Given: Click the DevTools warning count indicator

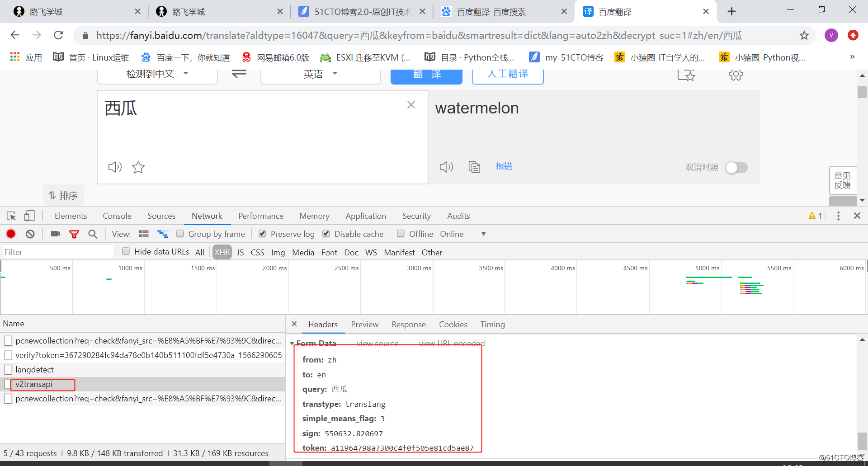Looking at the screenshot, I should coord(815,216).
